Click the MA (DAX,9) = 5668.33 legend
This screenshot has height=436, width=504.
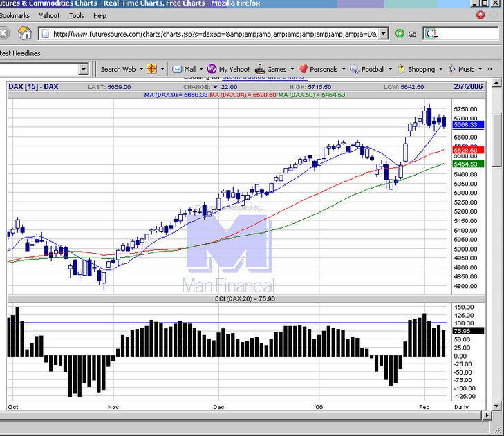(176, 95)
